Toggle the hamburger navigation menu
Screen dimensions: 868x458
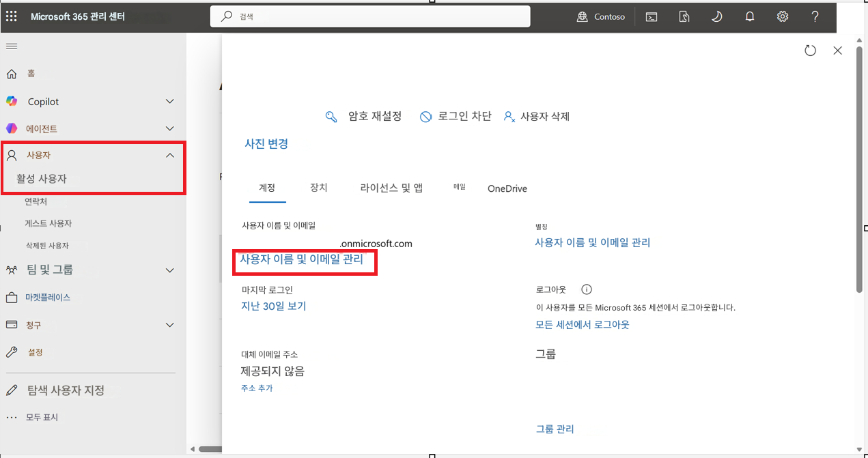[x=12, y=46]
